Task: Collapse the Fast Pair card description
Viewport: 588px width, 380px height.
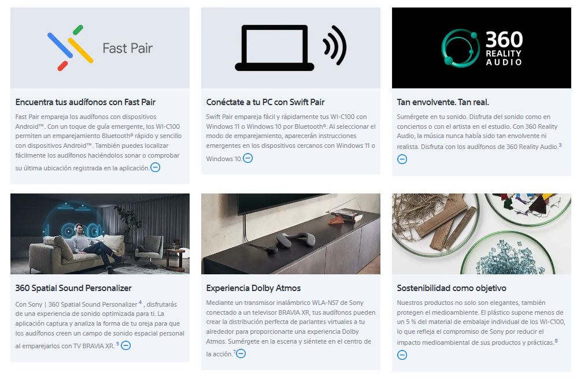Action: coord(156,167)
